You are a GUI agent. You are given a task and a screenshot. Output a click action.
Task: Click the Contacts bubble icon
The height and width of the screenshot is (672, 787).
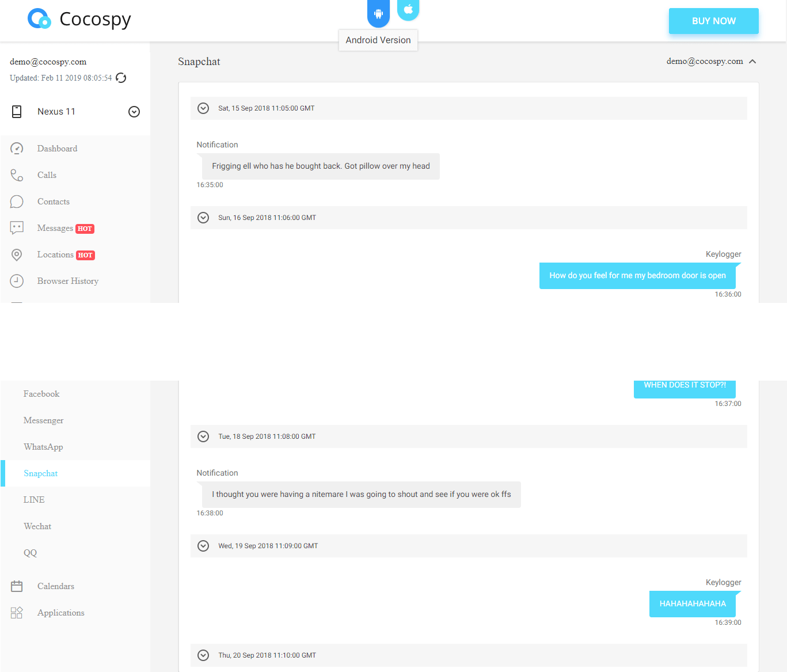[x=17, y=202]
